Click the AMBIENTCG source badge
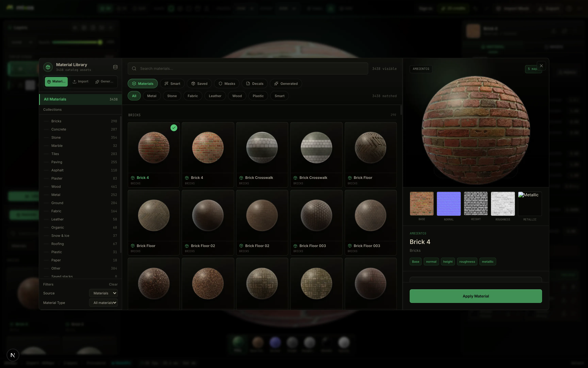Screen dimensions: 588x368 (x=421, y=69)
